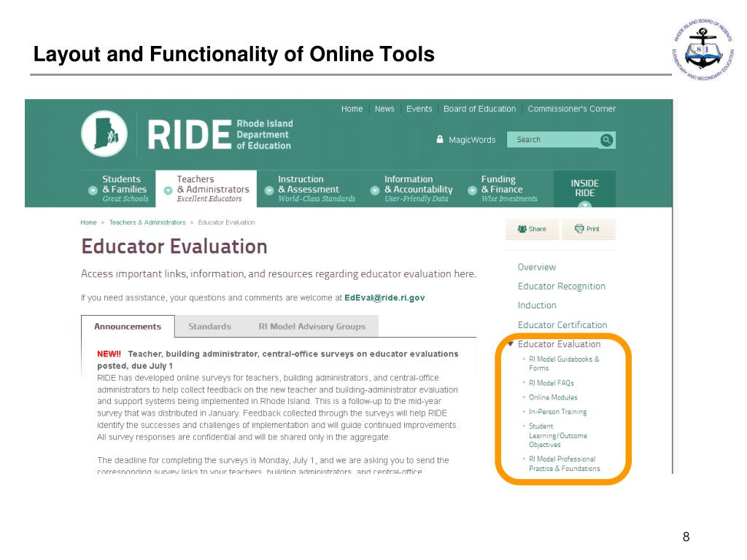Click the RIDE wordmark text logo
The width and height of the screenshot is (747, 560).
[x=189, y=134]
